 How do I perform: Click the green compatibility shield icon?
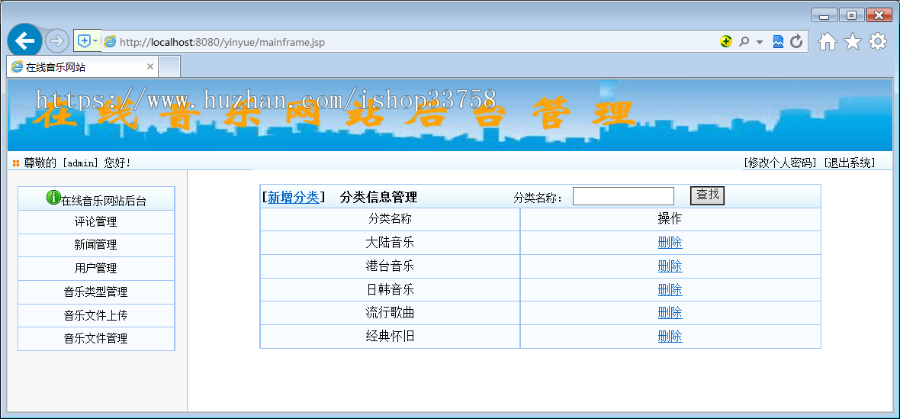point(726,41)
